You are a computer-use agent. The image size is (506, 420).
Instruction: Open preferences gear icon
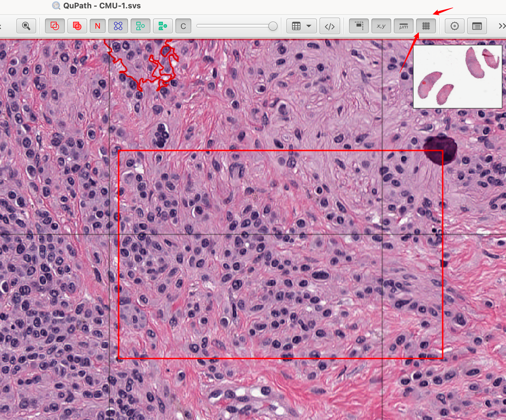[x=455, y=26]
